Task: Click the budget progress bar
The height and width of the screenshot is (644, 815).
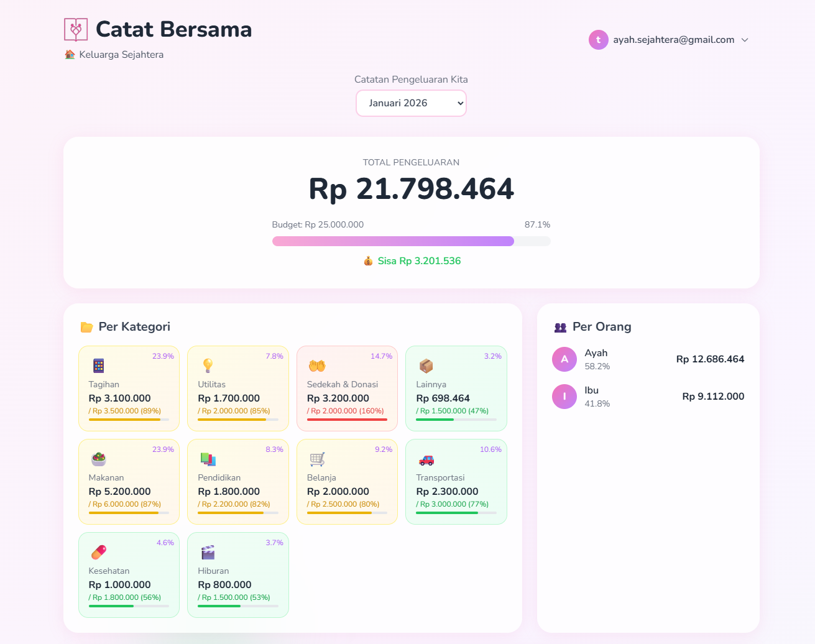Action: (411, 241)
